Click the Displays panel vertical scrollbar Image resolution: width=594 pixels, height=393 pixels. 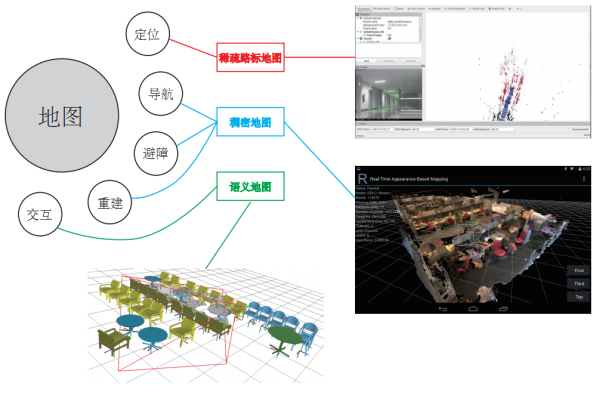420,28
